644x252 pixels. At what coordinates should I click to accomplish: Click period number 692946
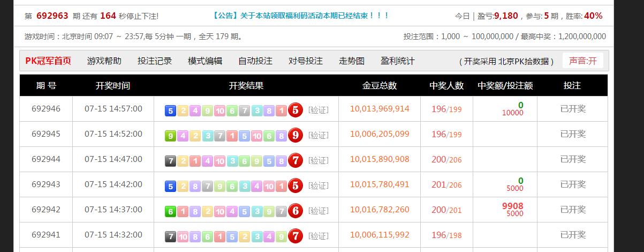click(46, 108)
